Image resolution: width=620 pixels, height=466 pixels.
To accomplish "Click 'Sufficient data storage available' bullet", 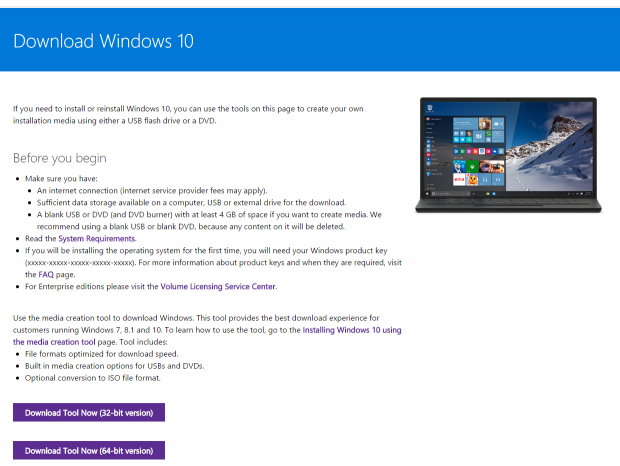I will point(191,202).
